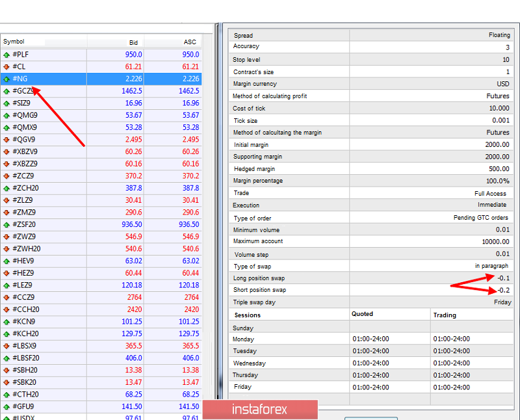This screenshot has width=520, height=420.
Task: Click the green arrow icon beside #HEV9
Action: 6,261
